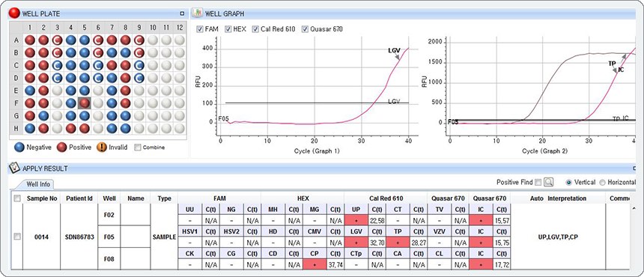This screenshot has width=644, height=277.
Task: Click the red Well Plate panel icon
Action: coord(14,13)
